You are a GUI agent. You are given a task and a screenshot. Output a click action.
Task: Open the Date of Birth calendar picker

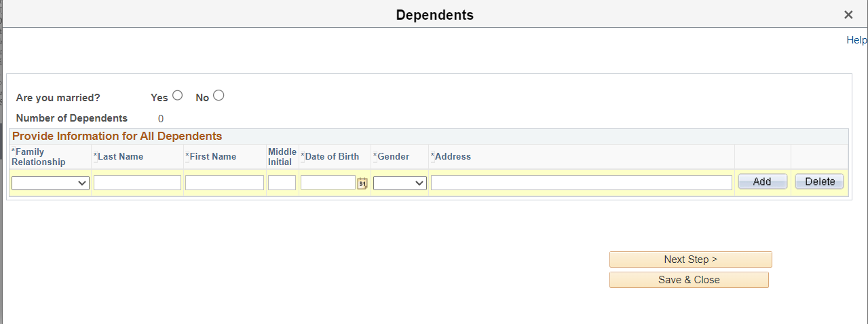(x=362, y=183)
